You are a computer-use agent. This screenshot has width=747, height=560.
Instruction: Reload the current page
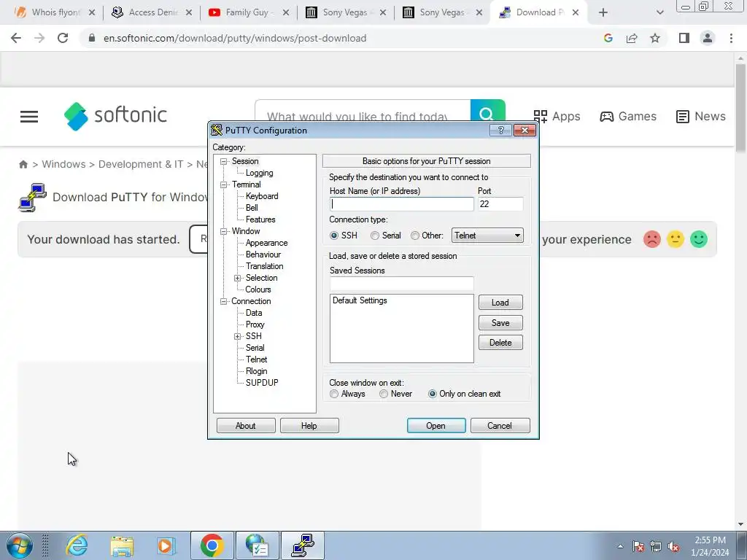click(63, 38)
